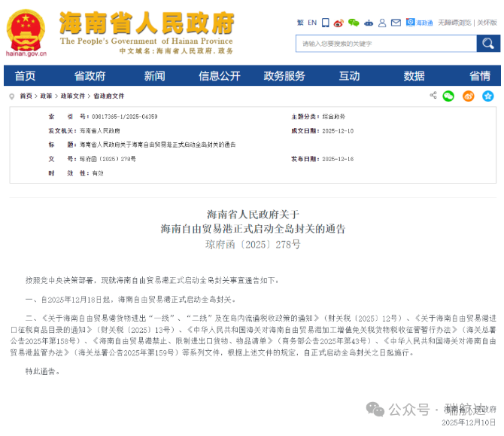Select the 信息公开 navigation tab
The height and width of the screenshot is (436, 504).
pos(220,76)
